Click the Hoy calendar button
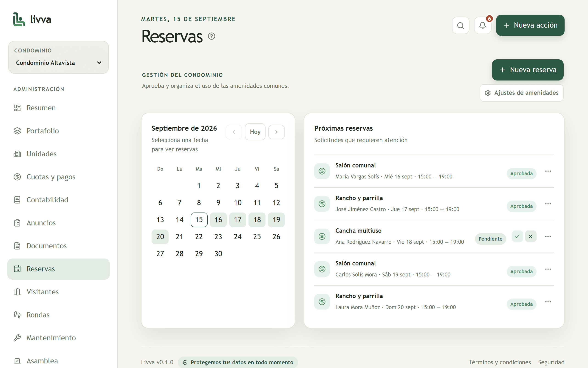This screenshot has height=368, width=588. pyautogui.click(x=255, y=132)
